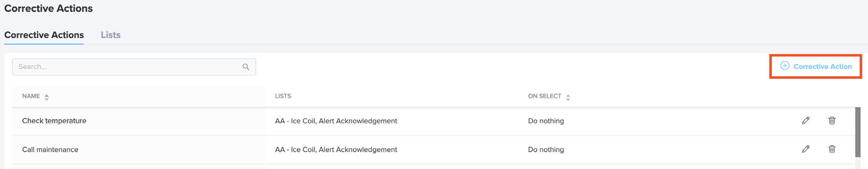Focus the Search field

(134, 67)
